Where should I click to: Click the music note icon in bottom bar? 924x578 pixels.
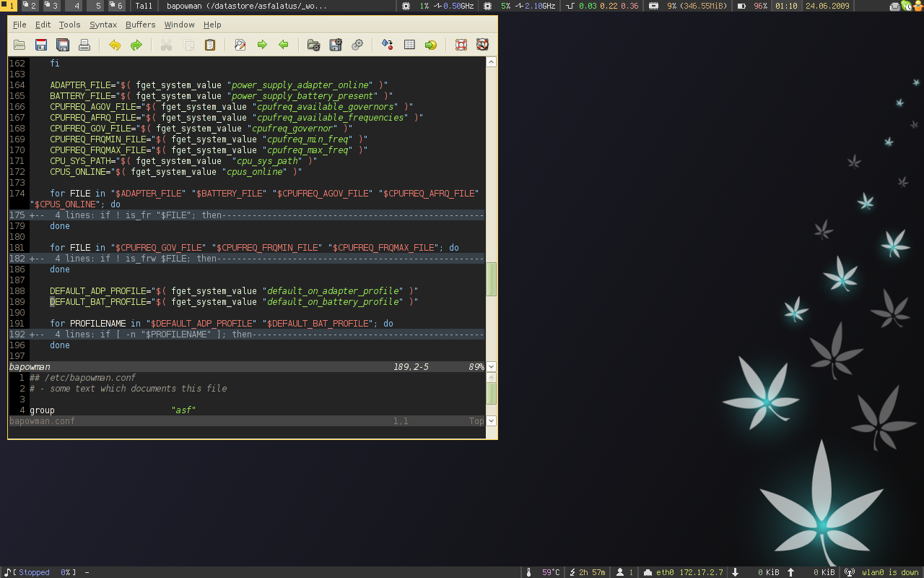(x=7, y=572)
